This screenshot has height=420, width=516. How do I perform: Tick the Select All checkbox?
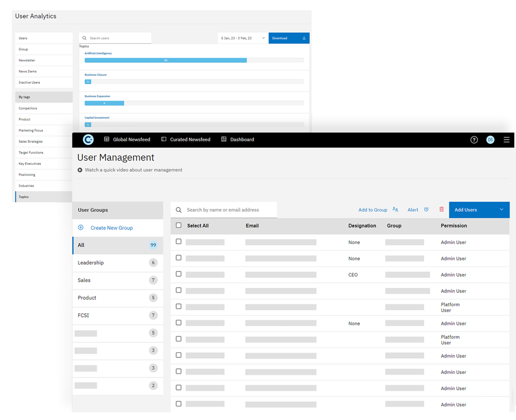point(179,225)
